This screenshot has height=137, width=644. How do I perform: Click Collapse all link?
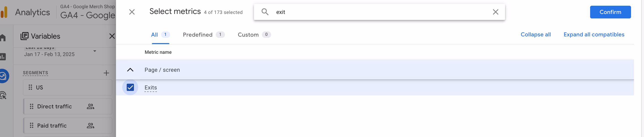coord(536,34)
